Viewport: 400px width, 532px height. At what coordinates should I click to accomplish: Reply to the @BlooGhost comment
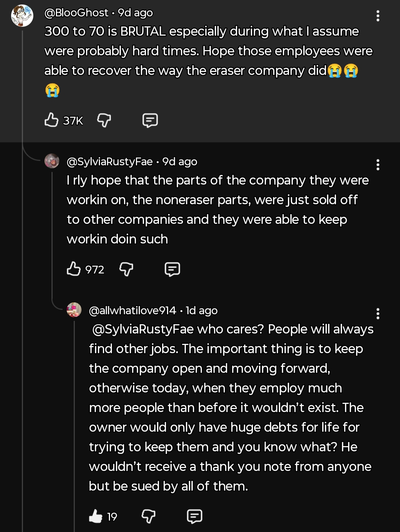[x=150, y=120]
